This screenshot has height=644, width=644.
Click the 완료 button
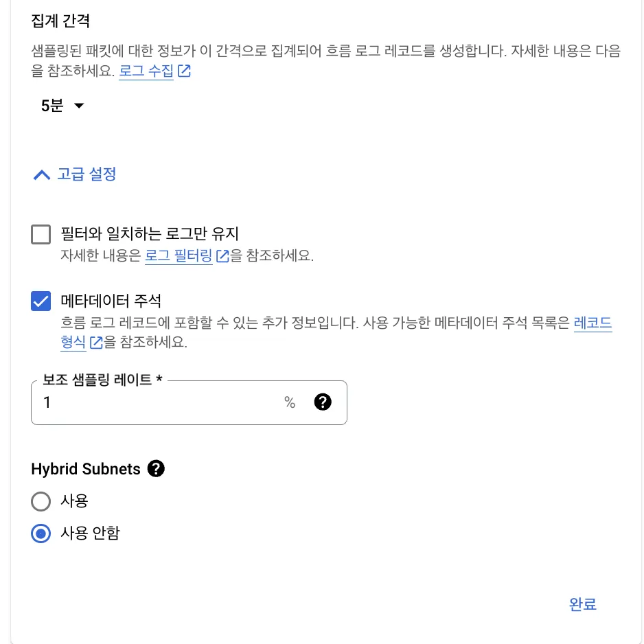(582, 604)
